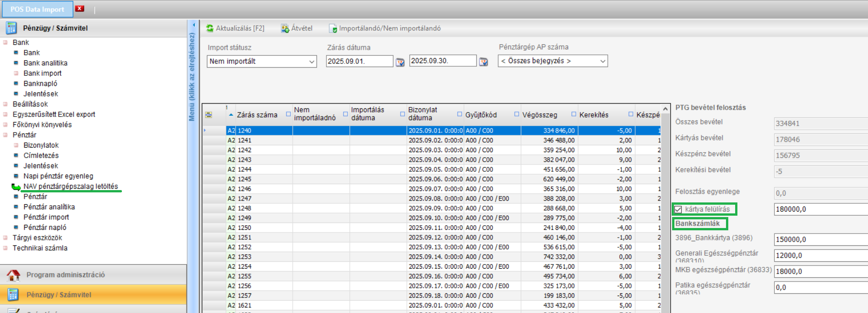This screenshot has height=313, width=868.
Task: Collapse menu using the vertical Menü bar
Action: tap(192, 78)
